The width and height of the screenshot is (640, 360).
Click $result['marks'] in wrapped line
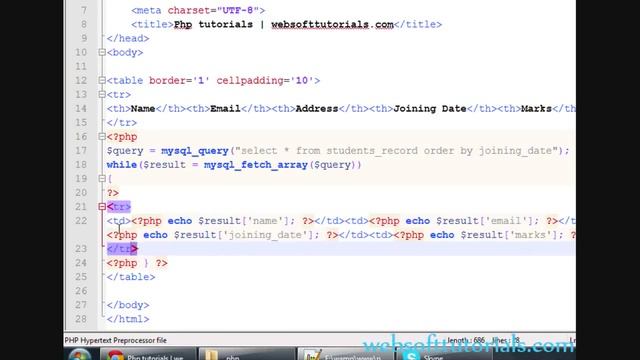509,235
